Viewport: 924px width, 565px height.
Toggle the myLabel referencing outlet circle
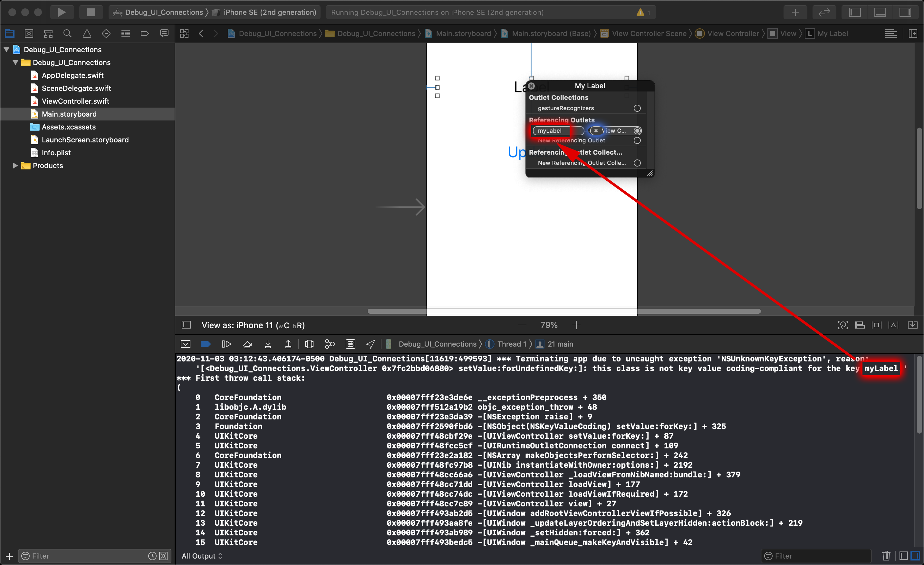[636, 130]
